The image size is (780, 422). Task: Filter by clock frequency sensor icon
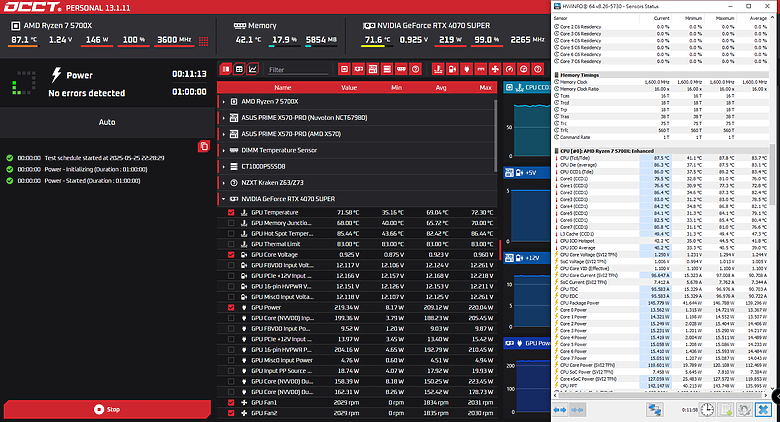523,69
